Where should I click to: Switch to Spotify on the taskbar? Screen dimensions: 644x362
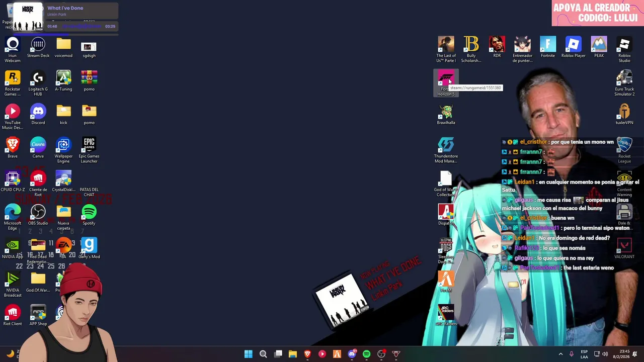(366, 354)
